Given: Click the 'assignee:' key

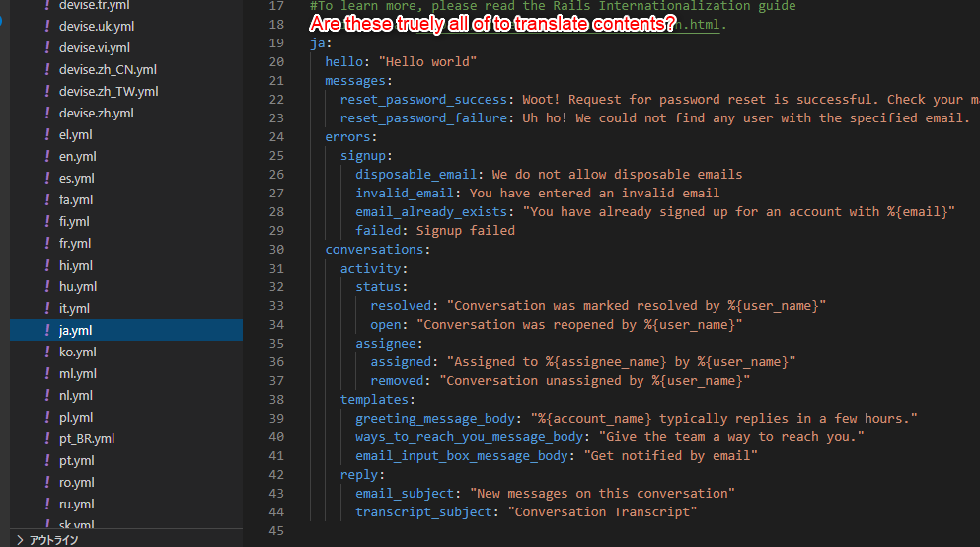Looking at the screenshot, I should (389, 344).
